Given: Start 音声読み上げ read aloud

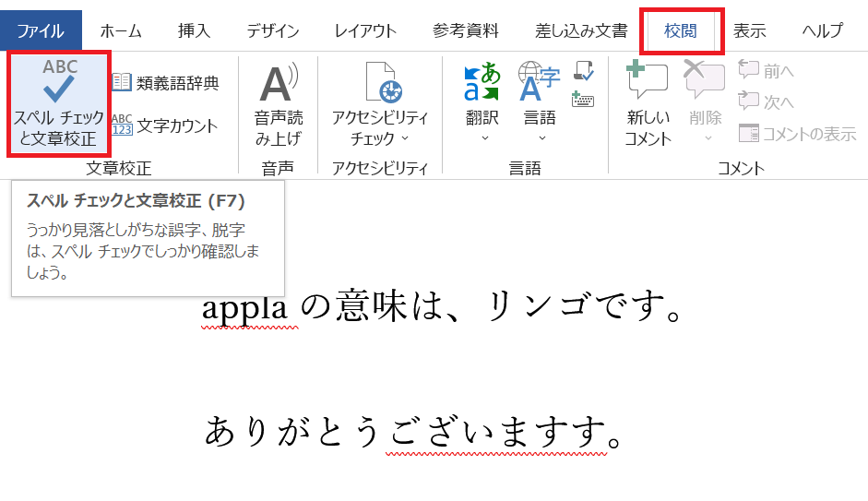Looking at the screenshot, I should click(279, 104).
